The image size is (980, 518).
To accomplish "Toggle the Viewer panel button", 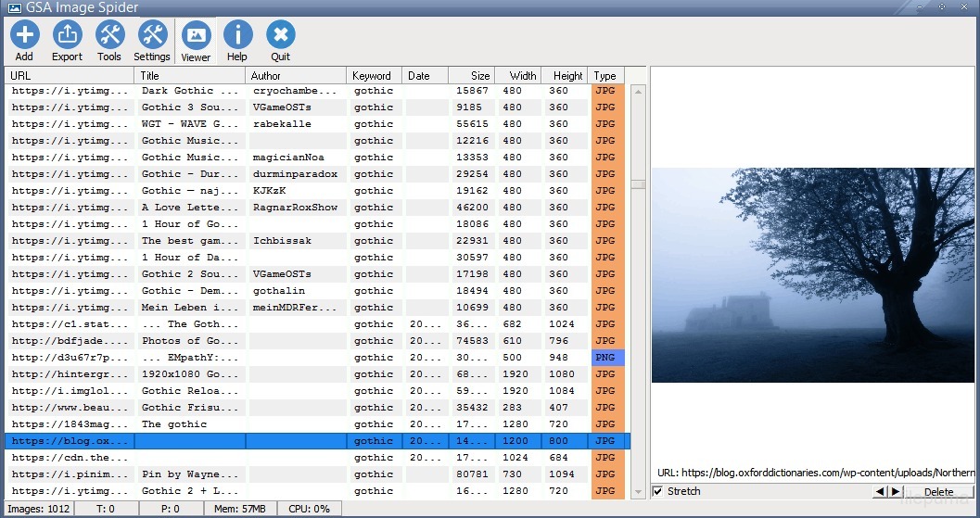I will (196, 42).
